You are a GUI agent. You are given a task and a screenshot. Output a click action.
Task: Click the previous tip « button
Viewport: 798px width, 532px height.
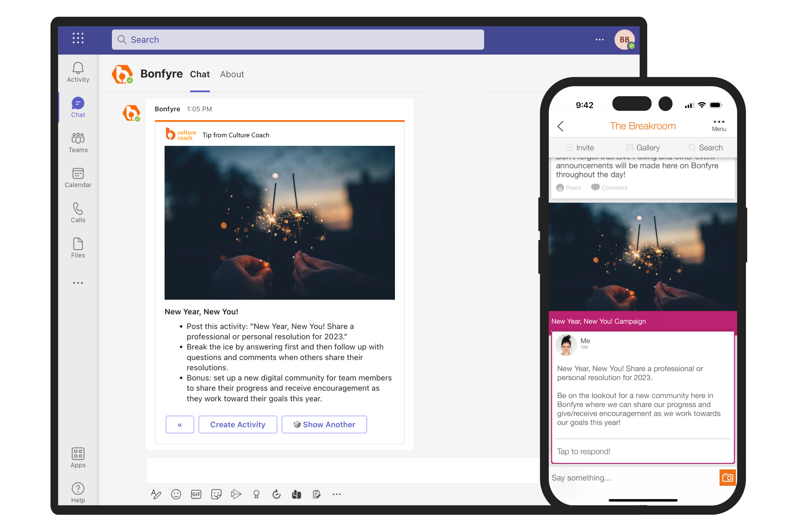coord(180,424)
